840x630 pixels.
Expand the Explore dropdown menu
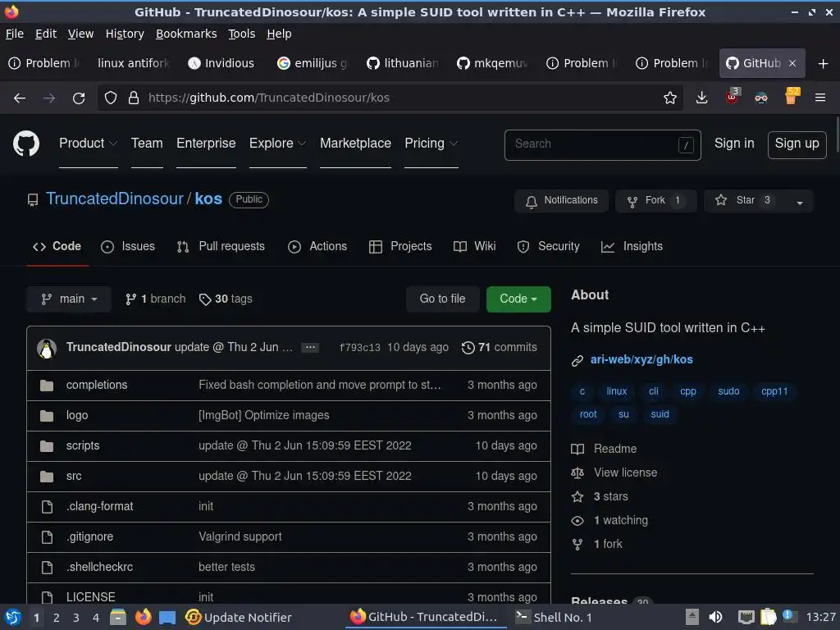[277, 144]
